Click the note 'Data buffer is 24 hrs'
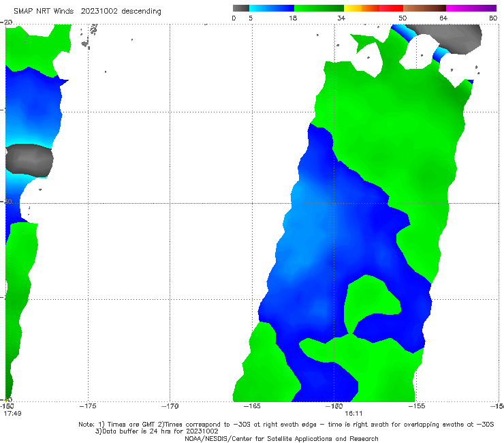The image size is (504, 443). coord(138,431)
